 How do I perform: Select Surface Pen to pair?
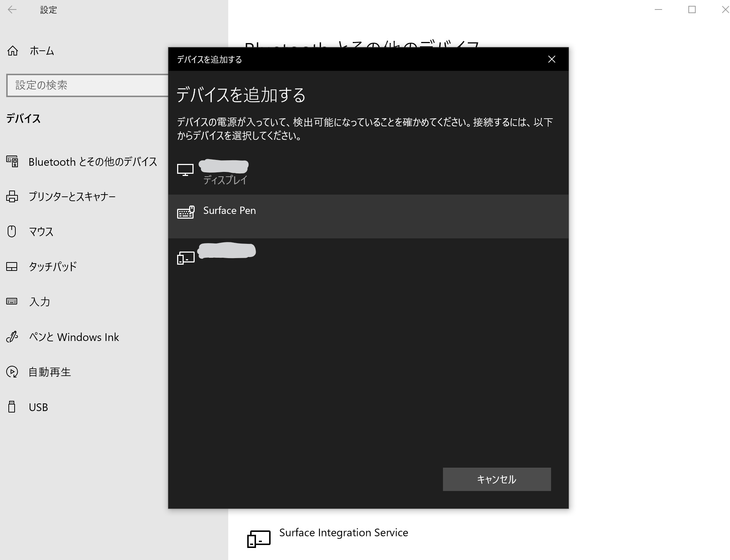(368, 216)
